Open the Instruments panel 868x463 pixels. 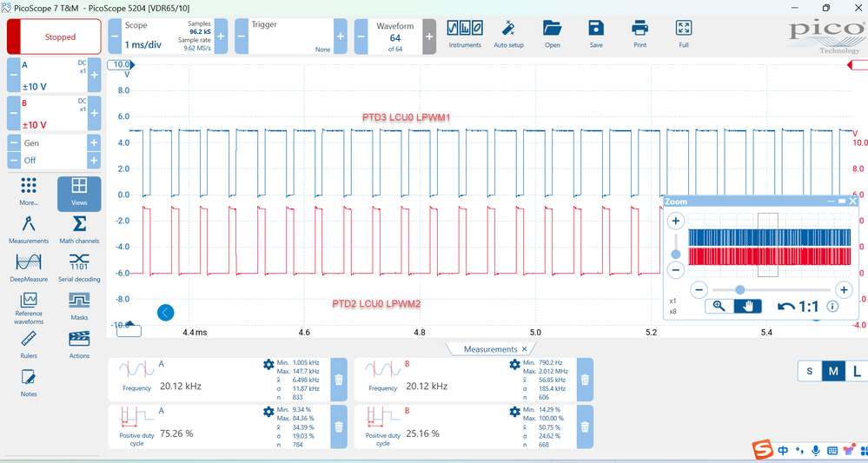coord(465,34)
